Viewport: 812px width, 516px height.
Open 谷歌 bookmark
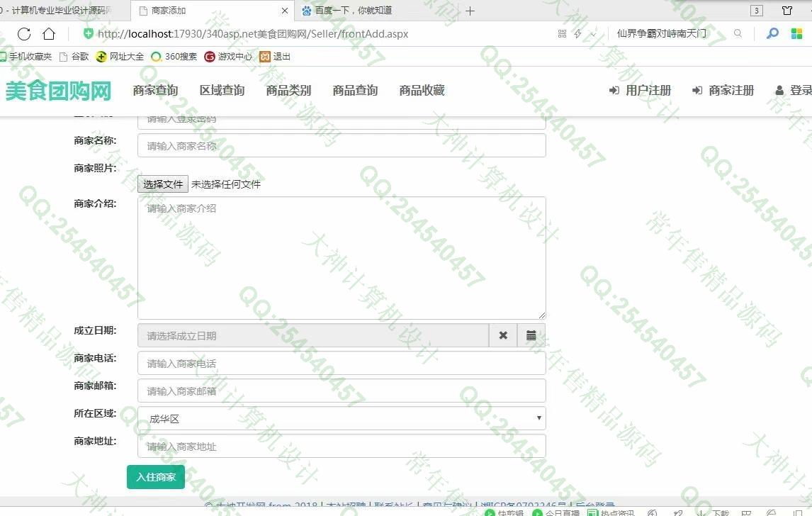click(74, 57)
